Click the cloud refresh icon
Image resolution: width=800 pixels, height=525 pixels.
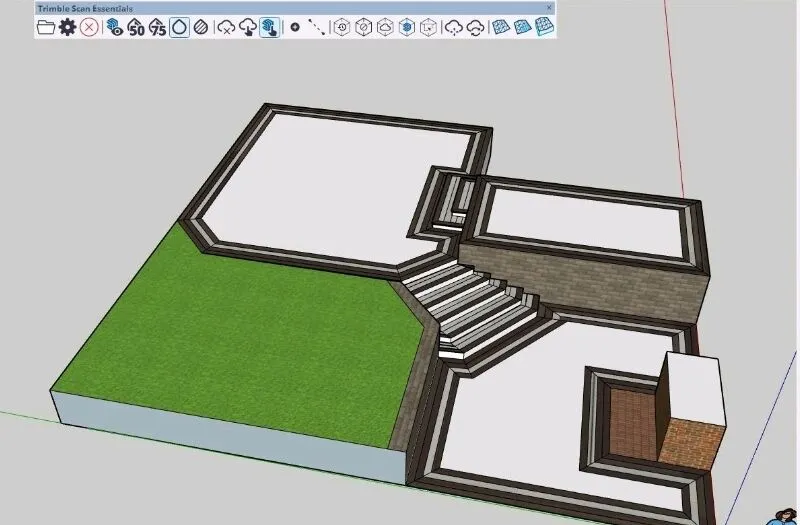pos(475,27)
